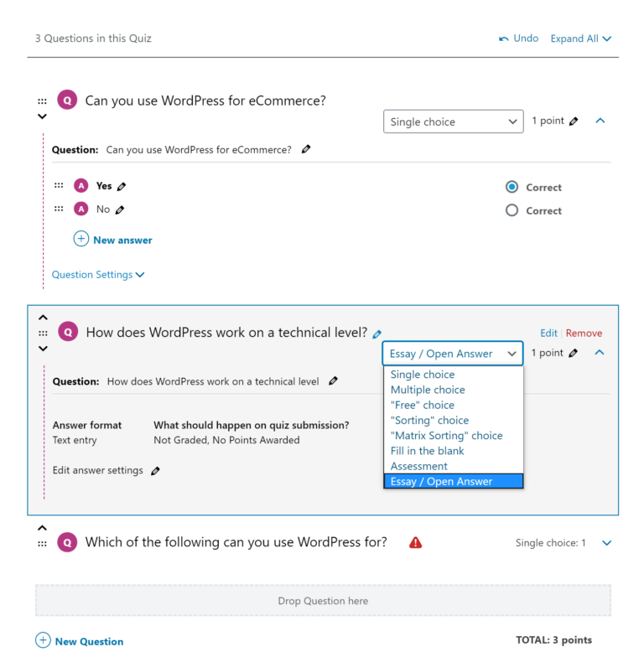Click Expand All at the top
644x657 pixels.
tap(580, 39)
